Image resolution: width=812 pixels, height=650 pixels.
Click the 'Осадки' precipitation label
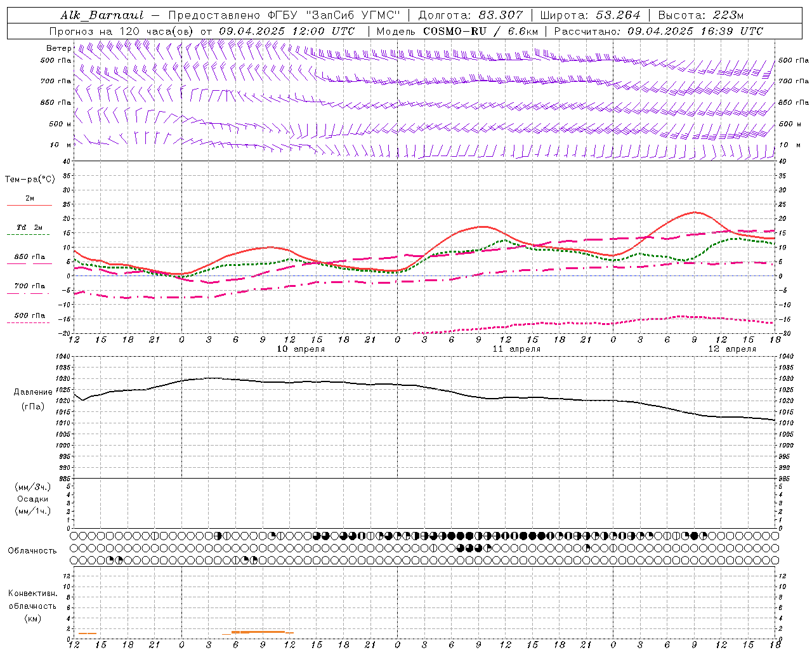coord(33,499)
